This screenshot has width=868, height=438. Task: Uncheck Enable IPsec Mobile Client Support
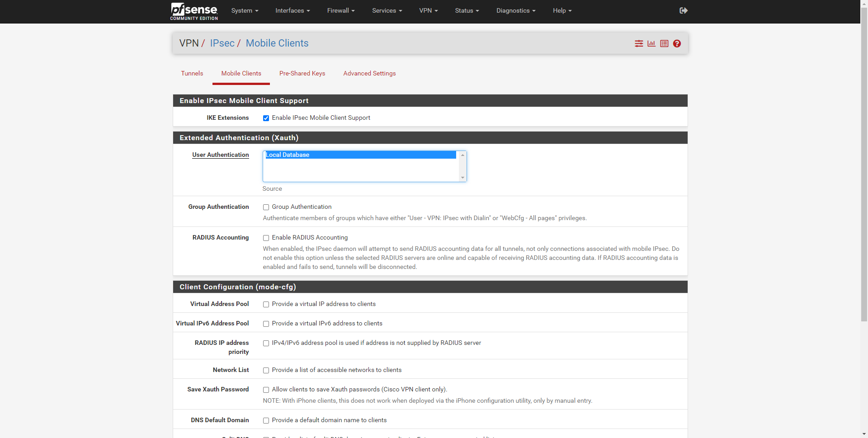(266, 118)
